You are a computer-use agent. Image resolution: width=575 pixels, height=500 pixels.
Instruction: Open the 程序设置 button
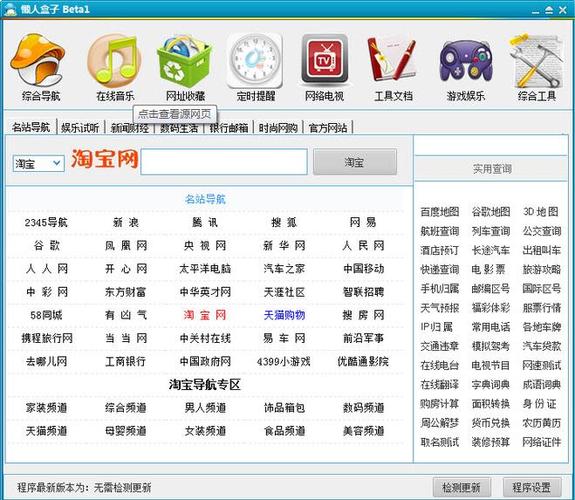tap(532, 488)
